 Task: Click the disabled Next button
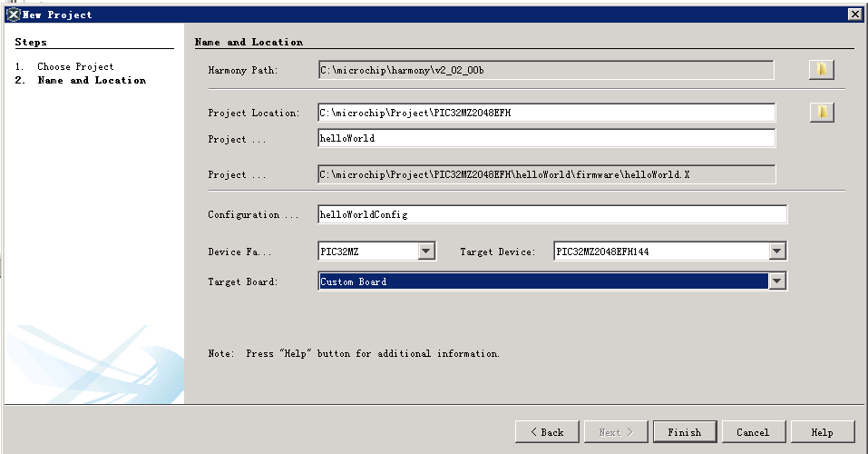[616, 432]
